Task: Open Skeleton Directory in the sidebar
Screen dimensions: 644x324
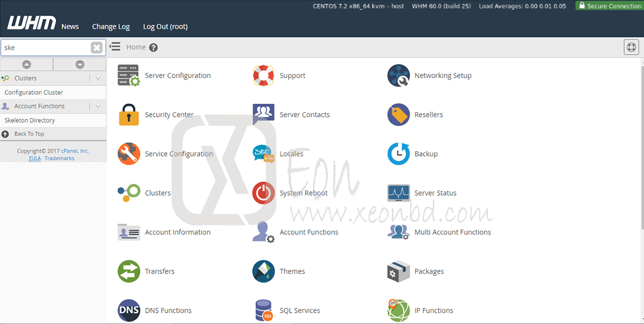Action: tap(30, 120)
